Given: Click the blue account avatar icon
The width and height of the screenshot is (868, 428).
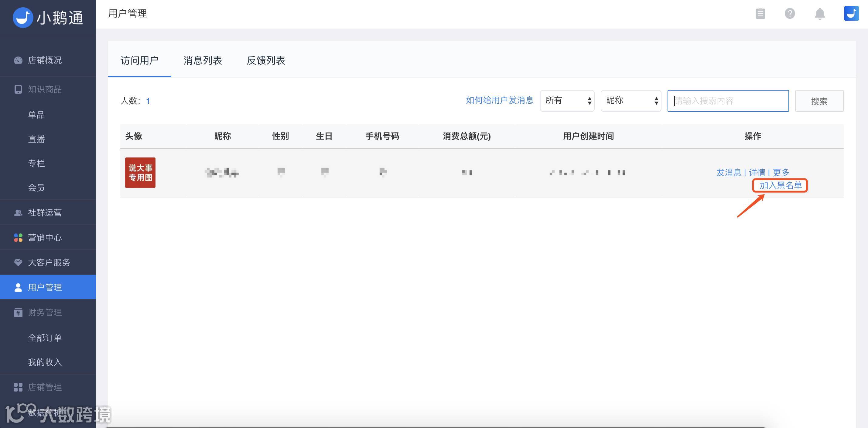Looking at the screenshot, I should coord(851,14).
